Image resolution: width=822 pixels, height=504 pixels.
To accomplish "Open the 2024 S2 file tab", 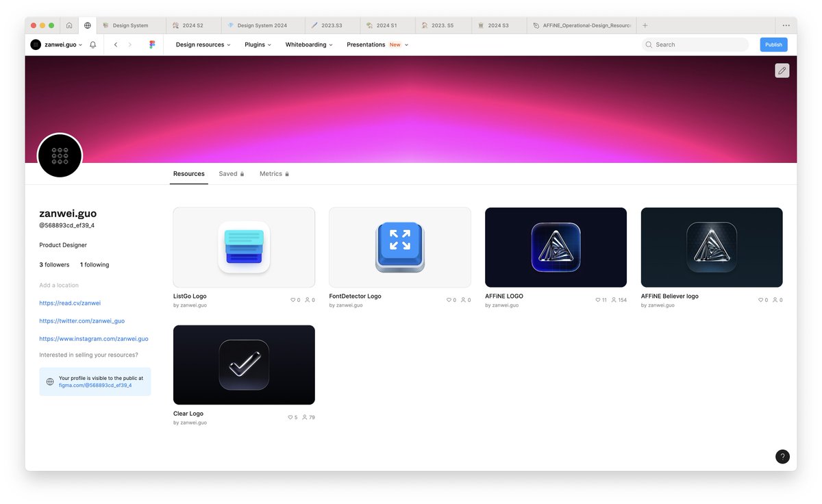I will coord(194,25).
